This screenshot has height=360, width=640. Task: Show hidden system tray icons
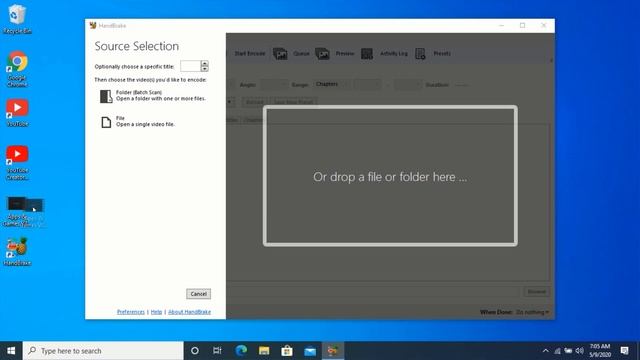[546, 351]
